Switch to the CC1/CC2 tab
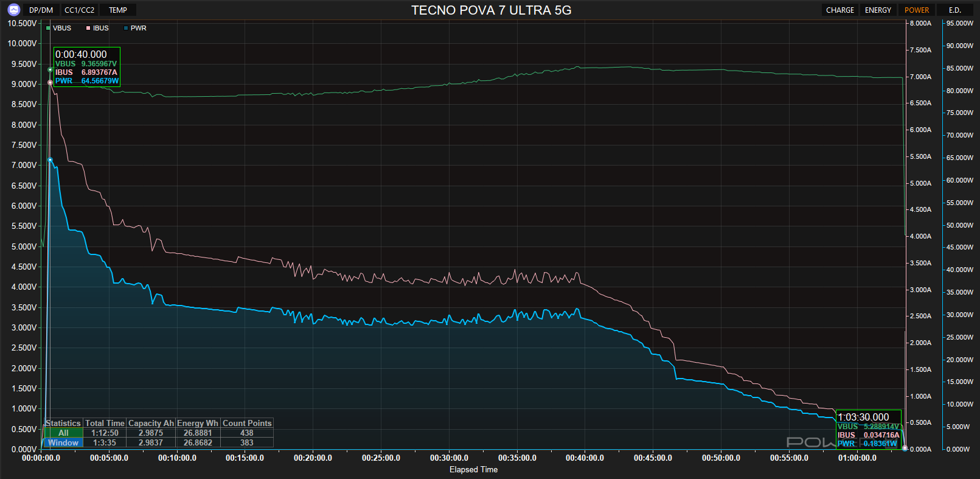This screenshot has height=479, width=980. pos(80,10)
